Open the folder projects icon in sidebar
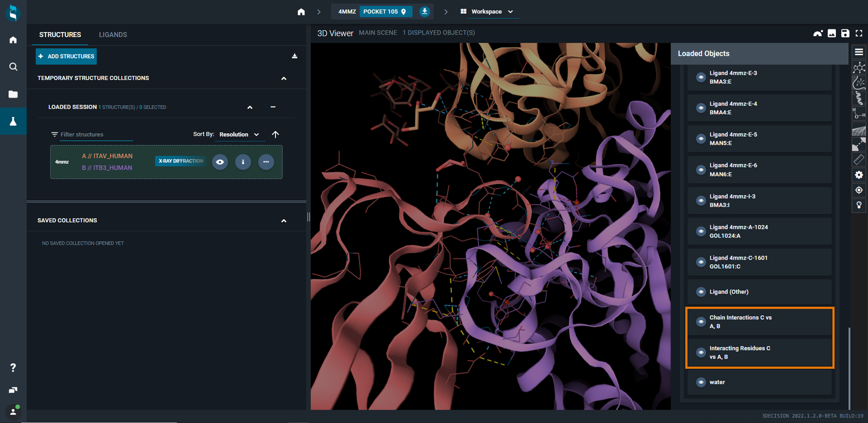Screen dimensions: 868x423 click(13, 94)
